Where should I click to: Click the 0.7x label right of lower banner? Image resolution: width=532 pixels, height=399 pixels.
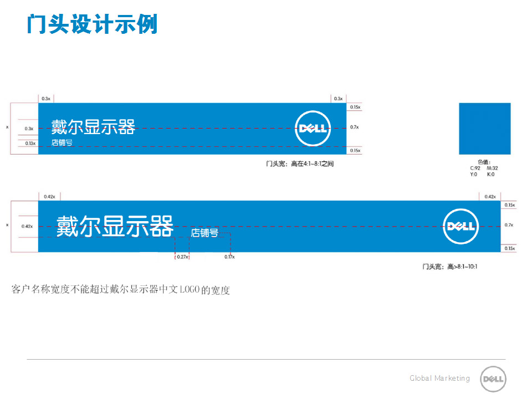point(509,224)
